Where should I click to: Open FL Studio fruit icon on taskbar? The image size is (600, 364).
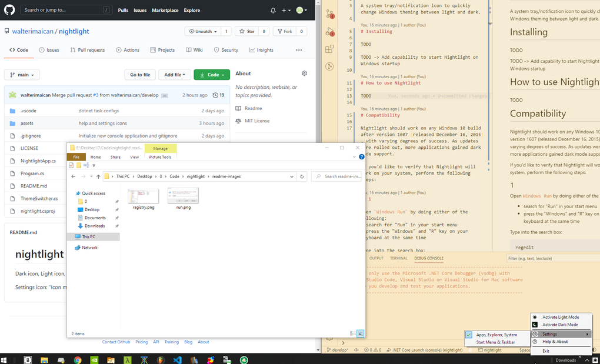161,360
